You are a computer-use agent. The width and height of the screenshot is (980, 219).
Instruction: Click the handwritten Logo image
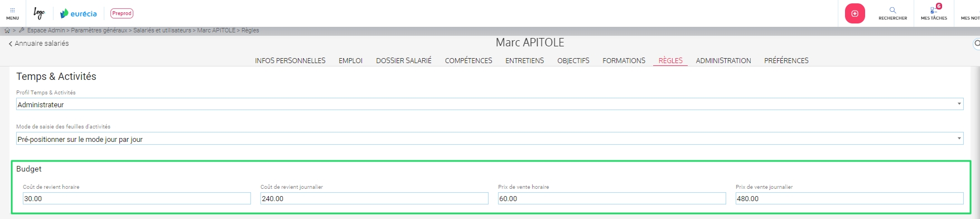point(38,13)
